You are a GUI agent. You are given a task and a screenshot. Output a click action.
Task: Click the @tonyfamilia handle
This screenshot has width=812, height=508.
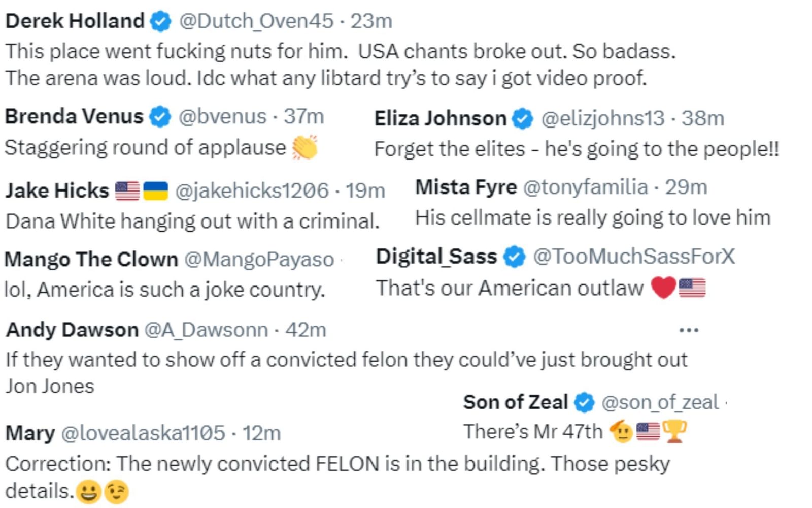pyautogui.click(x=585, y=187)
